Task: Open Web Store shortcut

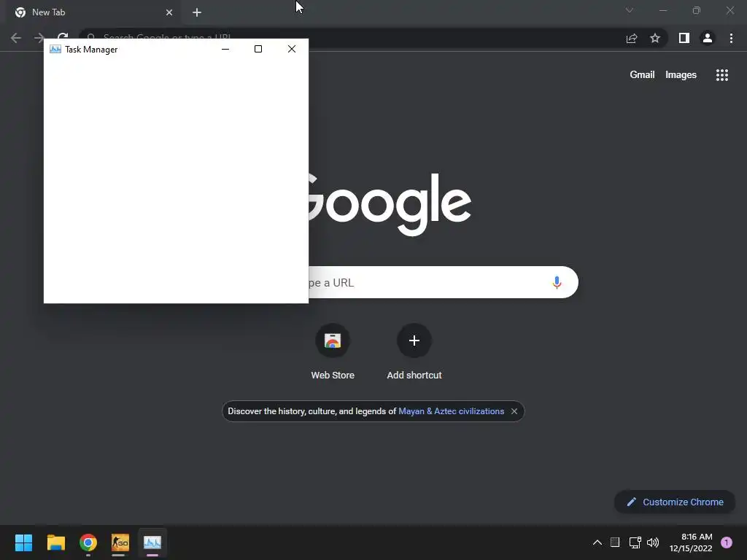Action: point(333,351)
